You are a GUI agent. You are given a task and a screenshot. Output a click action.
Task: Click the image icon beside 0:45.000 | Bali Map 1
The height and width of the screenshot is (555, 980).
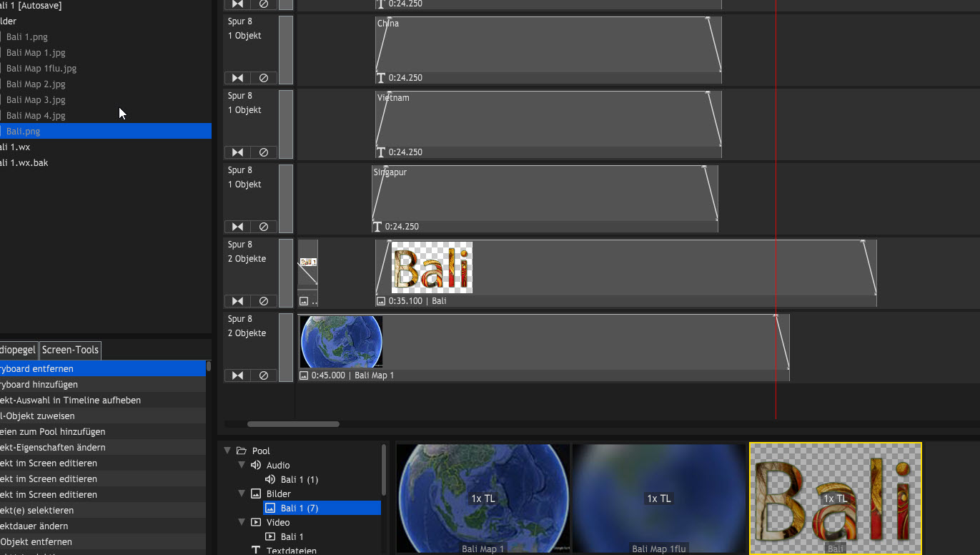pyautogui.click(x=304, y=375)
